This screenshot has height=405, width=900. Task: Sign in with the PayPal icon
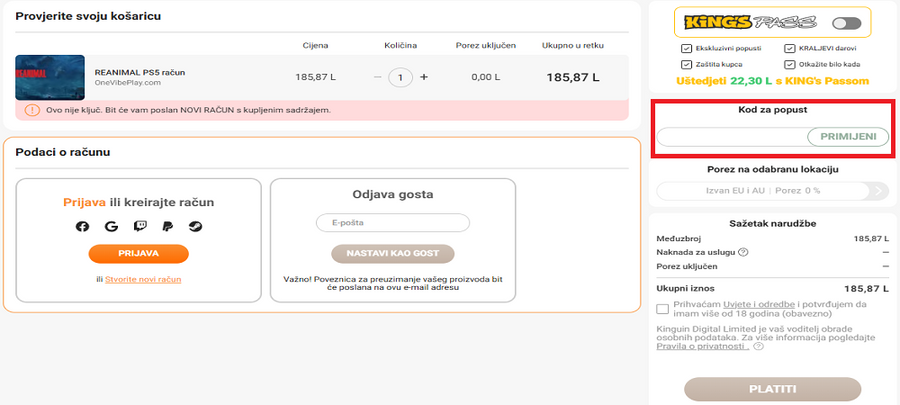point(167,226)
